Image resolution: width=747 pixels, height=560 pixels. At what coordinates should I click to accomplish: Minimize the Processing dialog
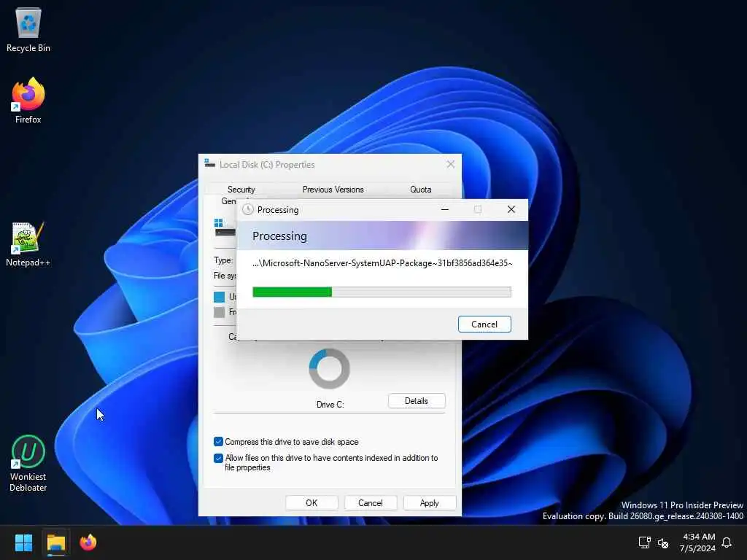click(445, 209)
